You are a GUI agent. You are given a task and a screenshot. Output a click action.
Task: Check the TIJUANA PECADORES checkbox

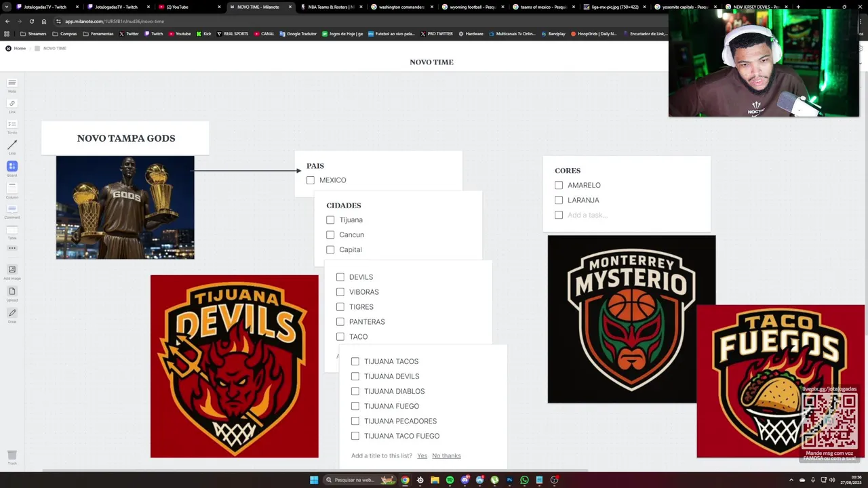tap(355, 421)
